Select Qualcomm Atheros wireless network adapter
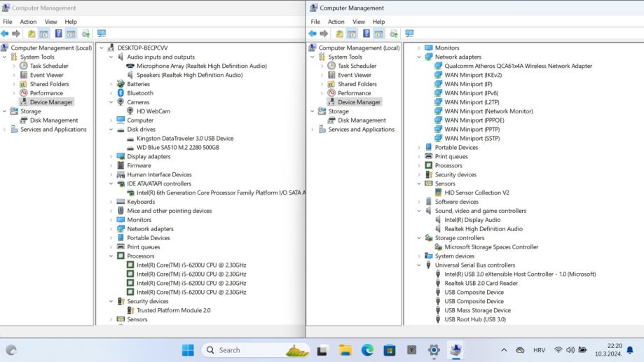The image size is (644, 362). [518, 66]
